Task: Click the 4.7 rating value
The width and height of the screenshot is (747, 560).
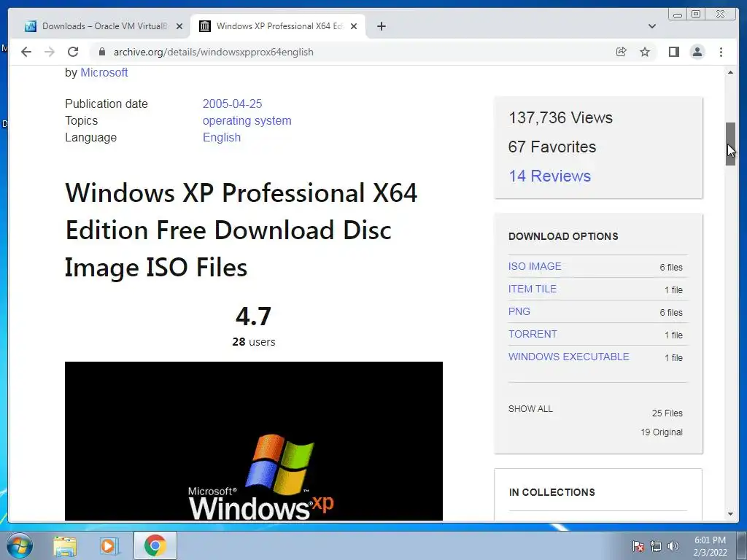Action: [253, 316]
